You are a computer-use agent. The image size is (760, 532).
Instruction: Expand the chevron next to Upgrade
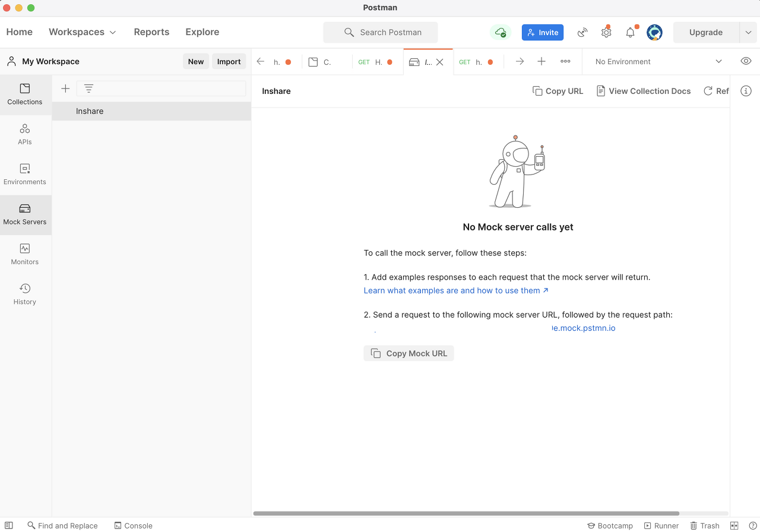[748, 32]
